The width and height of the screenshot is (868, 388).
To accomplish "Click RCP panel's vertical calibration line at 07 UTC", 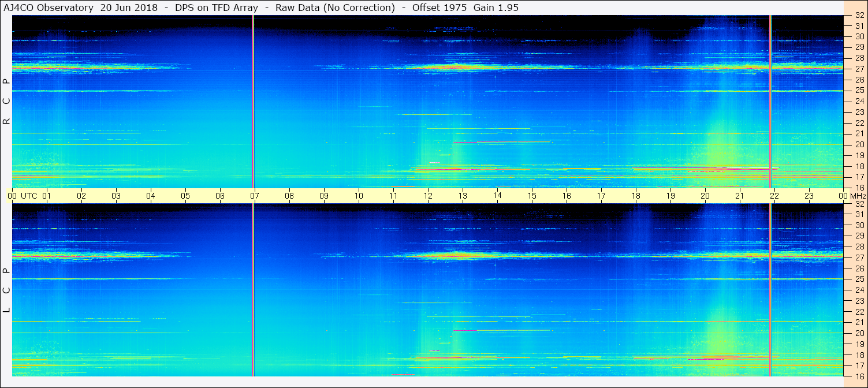I will pos(253,102).
